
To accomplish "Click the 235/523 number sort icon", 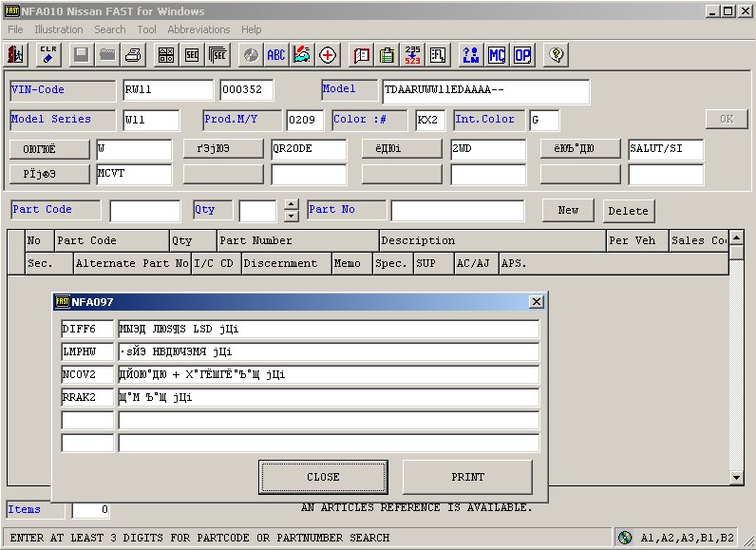I will (x=412, y=55).
